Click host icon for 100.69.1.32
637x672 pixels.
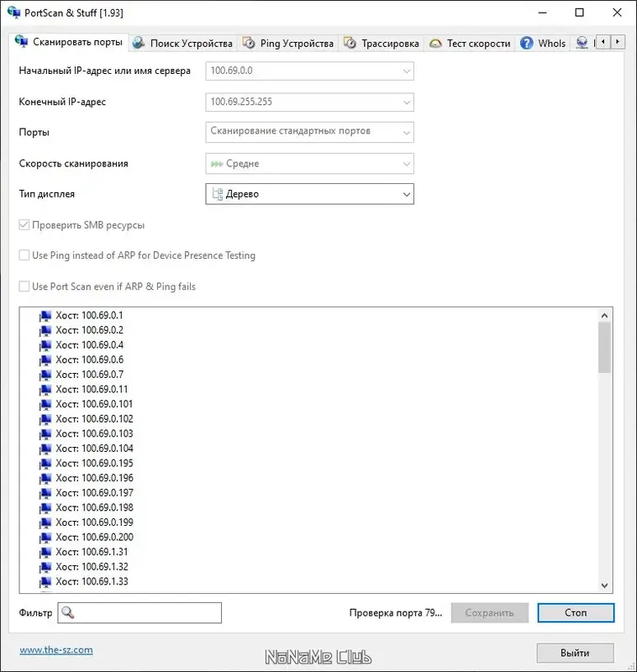[x=45, y=568]
